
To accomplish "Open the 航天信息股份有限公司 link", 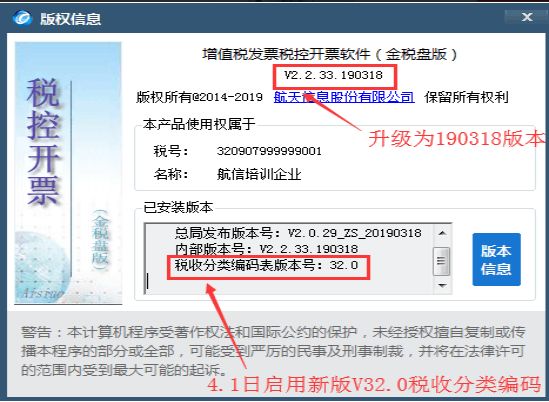I will (344, 97).
